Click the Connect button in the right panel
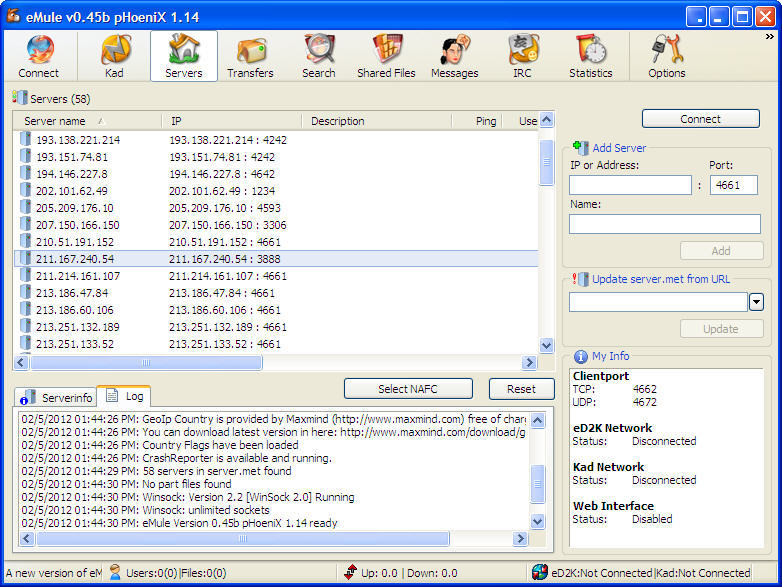 pyautogui.click(x=700, y=119)
